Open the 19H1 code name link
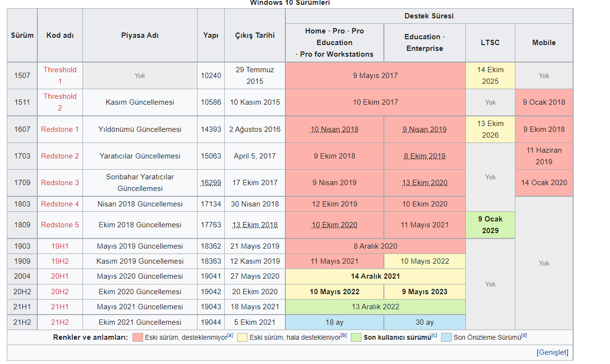 tap(60, 246)
